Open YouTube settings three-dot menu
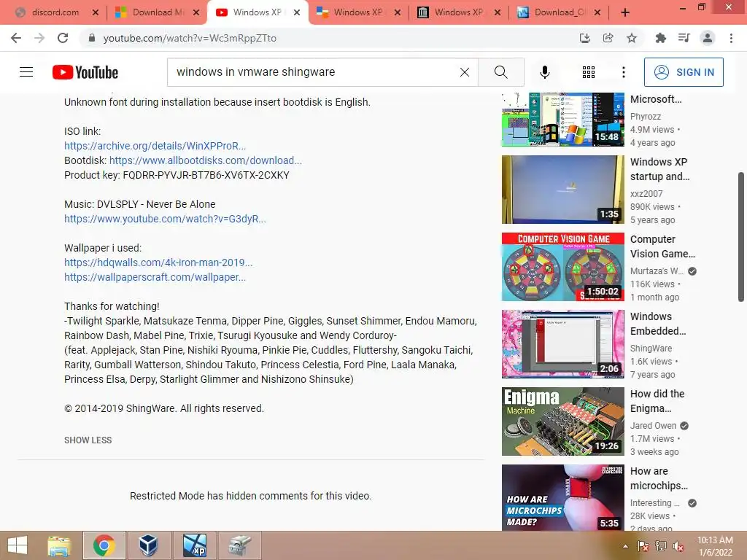This screenshot has width=747, height=560. tap(623, 72)
